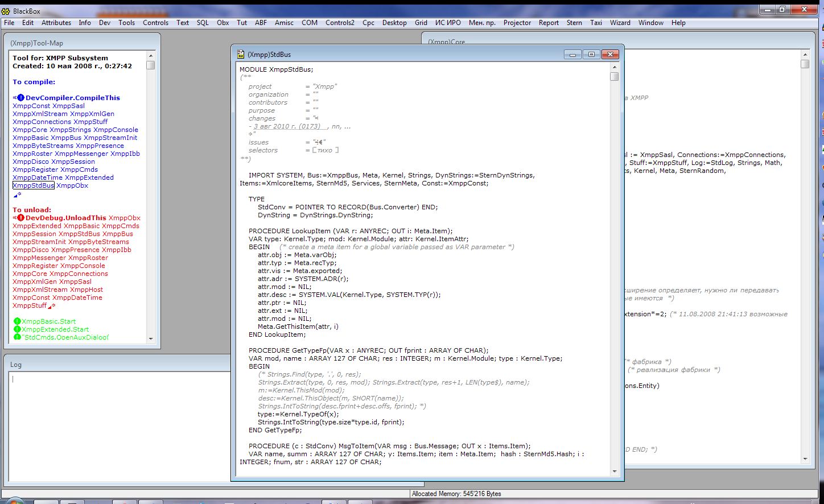This screenshot has width=824, height=504.
Task: Click red end-of-commander marker after XmppStuff
Action: (x=51, y=306)
